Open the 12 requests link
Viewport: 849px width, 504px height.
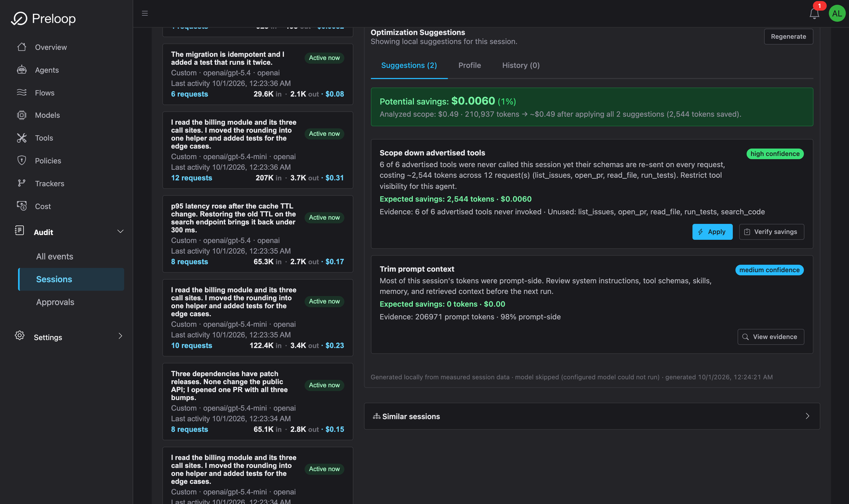192,178
